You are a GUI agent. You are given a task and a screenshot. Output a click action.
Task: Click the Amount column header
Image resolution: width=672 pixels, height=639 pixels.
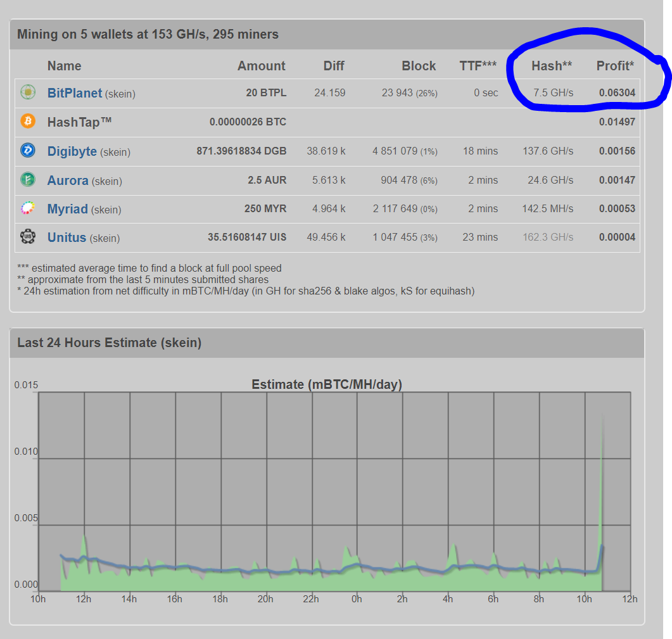(262, 66)
